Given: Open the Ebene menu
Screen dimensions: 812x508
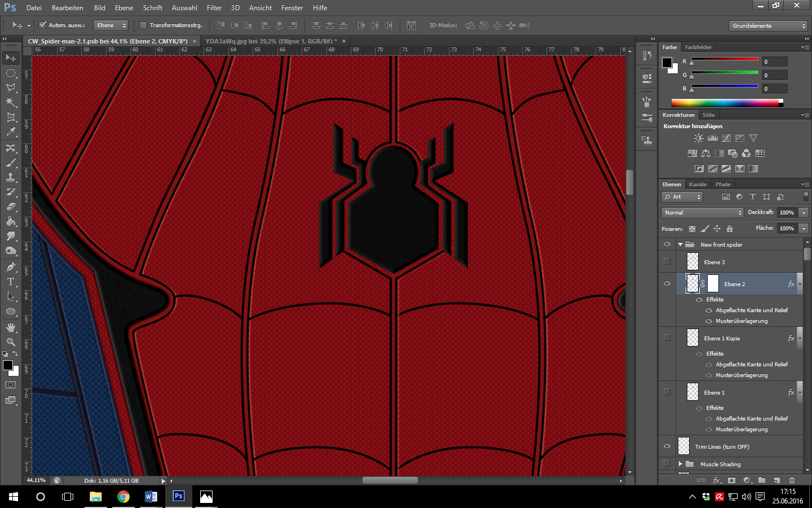Looking at the screenshot, I should click(x=124, y=8).
